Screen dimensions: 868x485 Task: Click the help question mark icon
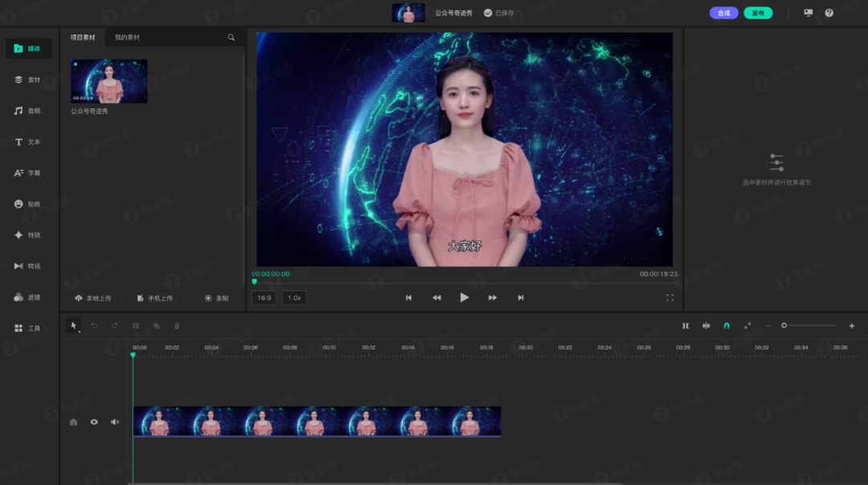[829, 13]
